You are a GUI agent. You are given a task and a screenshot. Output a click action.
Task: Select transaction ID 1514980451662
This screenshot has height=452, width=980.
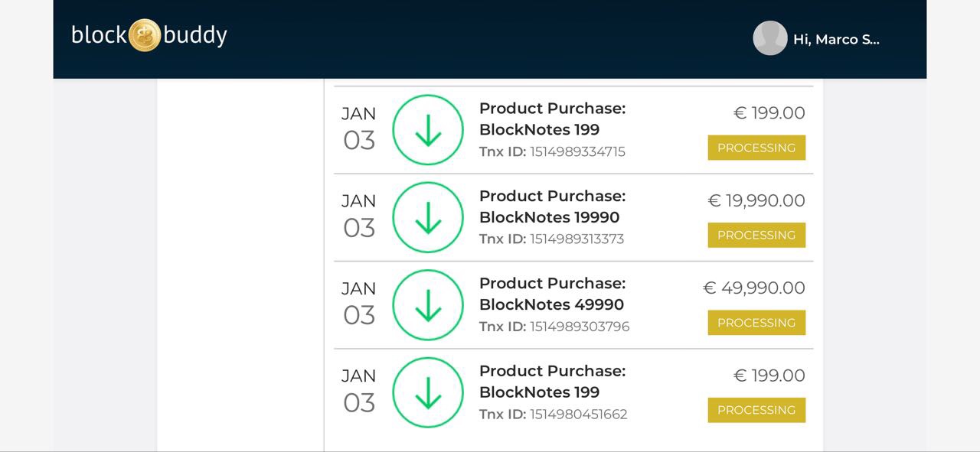pyautogui.click(x=578, y=414)
